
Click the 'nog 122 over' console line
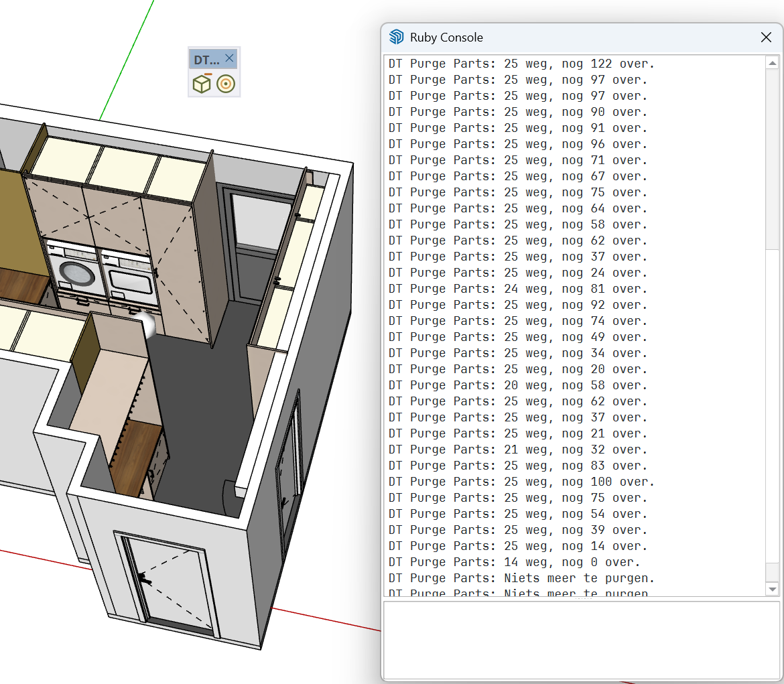click(x=521, y=64)
